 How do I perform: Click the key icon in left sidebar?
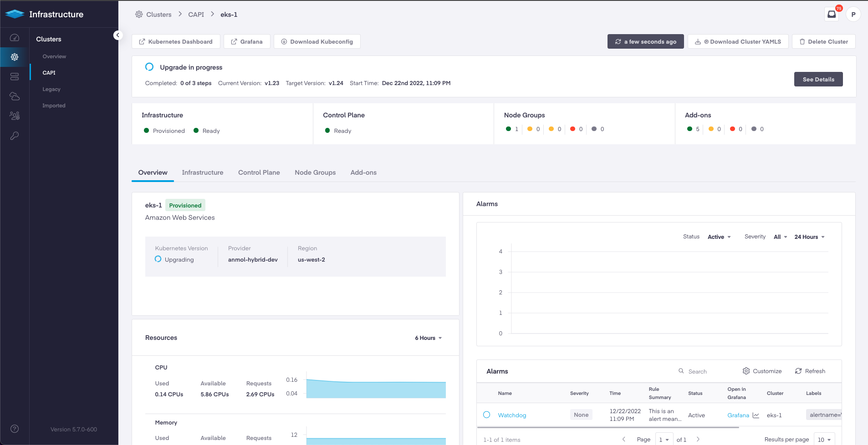click(x=15, y=136)
